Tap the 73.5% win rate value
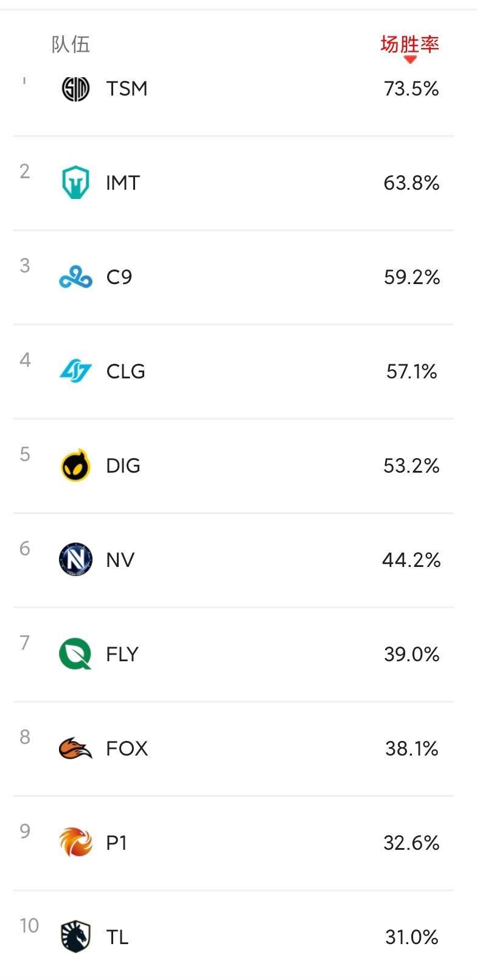Viewport: 477px width, 980px height. tap(412, 89)
